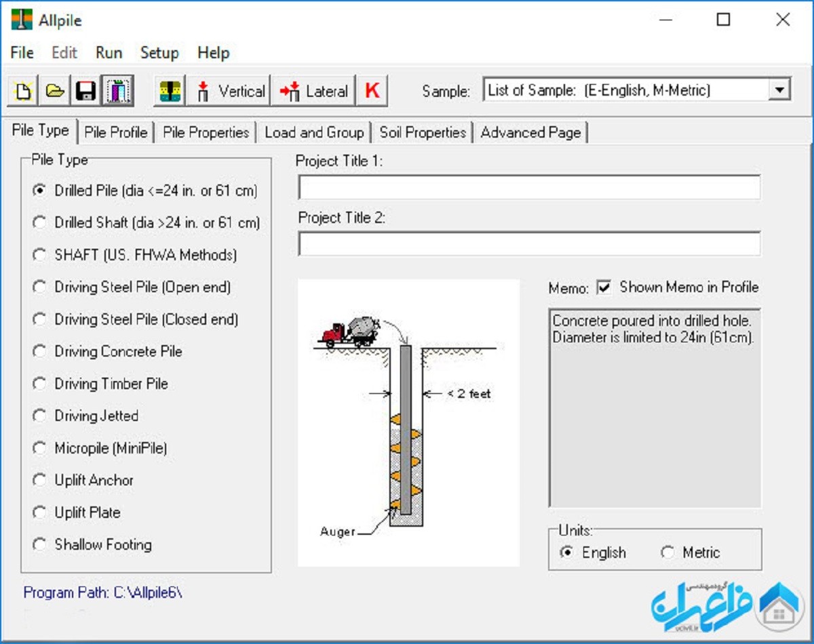Viewport: 814px width, 644px height.
Task: Toggle the Shown Memo in Profile checkbox
Action: [604, 287]
